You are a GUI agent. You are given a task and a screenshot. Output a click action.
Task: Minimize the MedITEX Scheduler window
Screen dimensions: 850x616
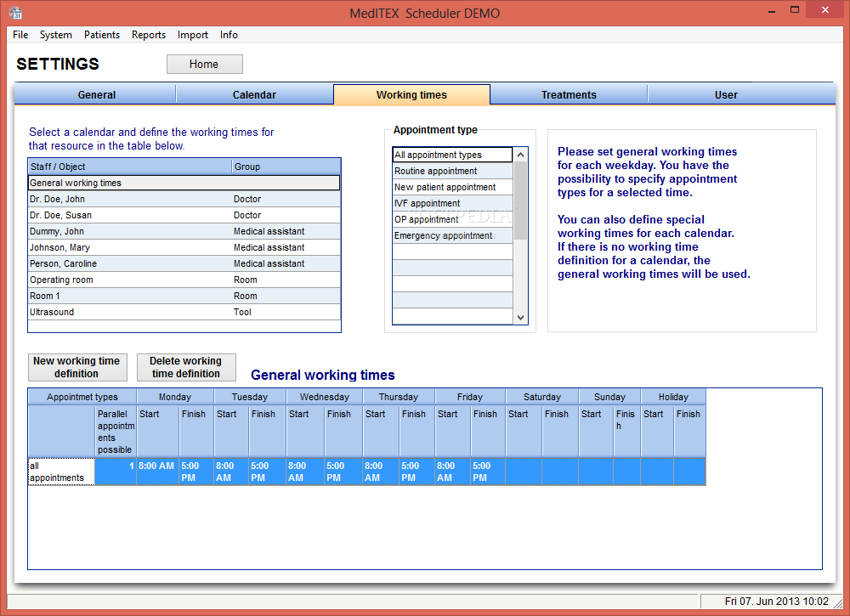pyautogui.click(x=772, y=11)
